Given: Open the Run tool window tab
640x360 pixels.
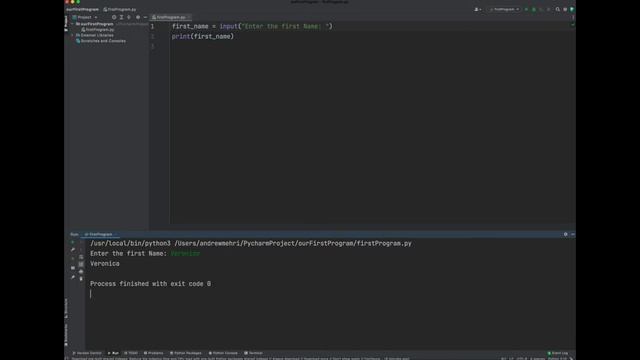Looking at the screenshot, I should click(113, 353).
